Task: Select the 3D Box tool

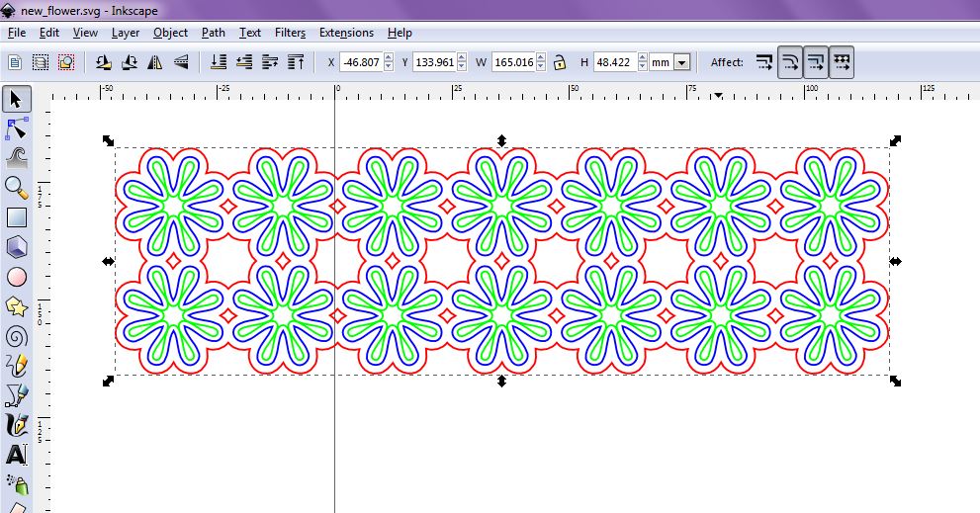Action: coord(17,247)
